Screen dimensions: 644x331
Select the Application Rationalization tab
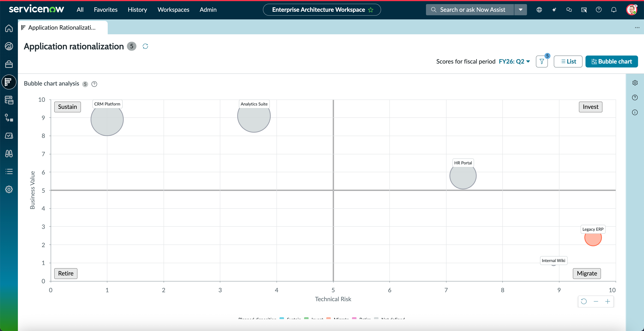(x=62, y=28)
